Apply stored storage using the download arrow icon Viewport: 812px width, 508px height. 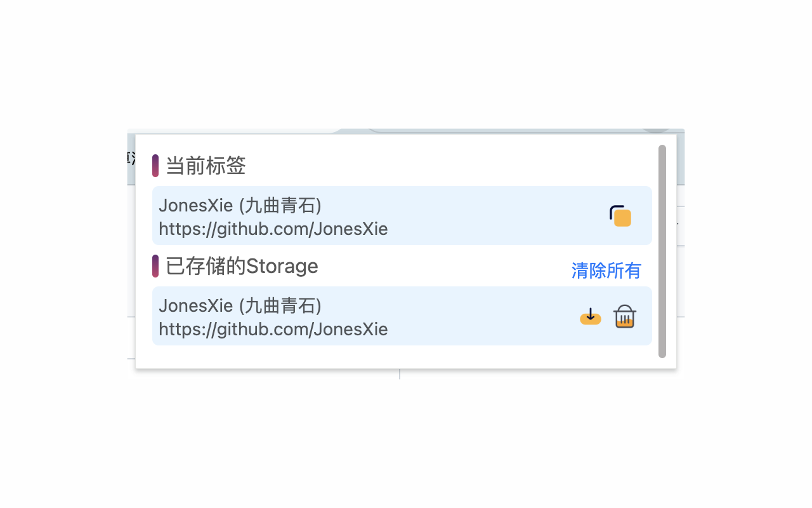pyautogui.click(x=591, y=316)
